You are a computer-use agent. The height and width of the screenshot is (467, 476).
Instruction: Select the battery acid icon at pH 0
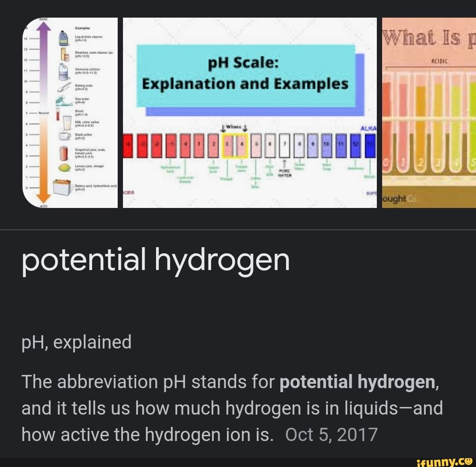62,185
